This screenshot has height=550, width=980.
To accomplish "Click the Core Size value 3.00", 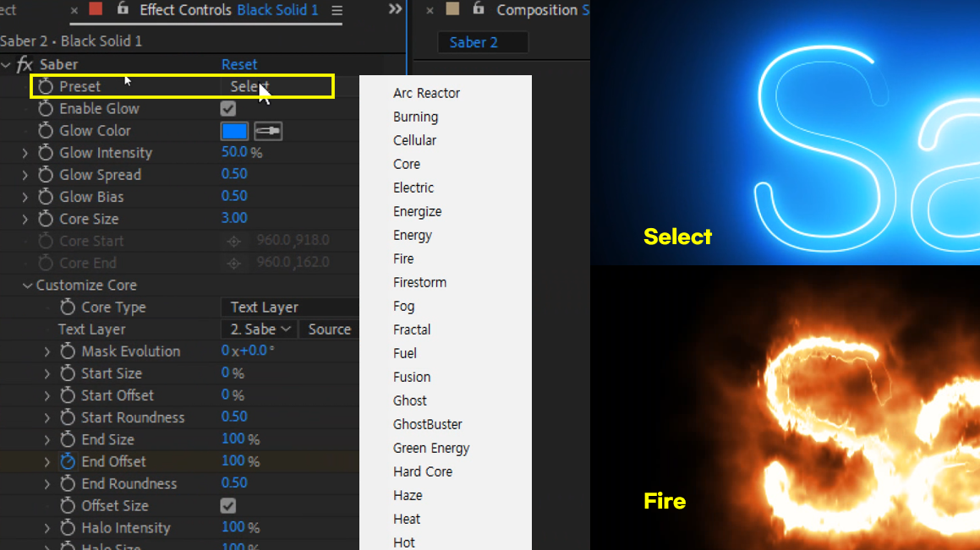I will [234, 218].
